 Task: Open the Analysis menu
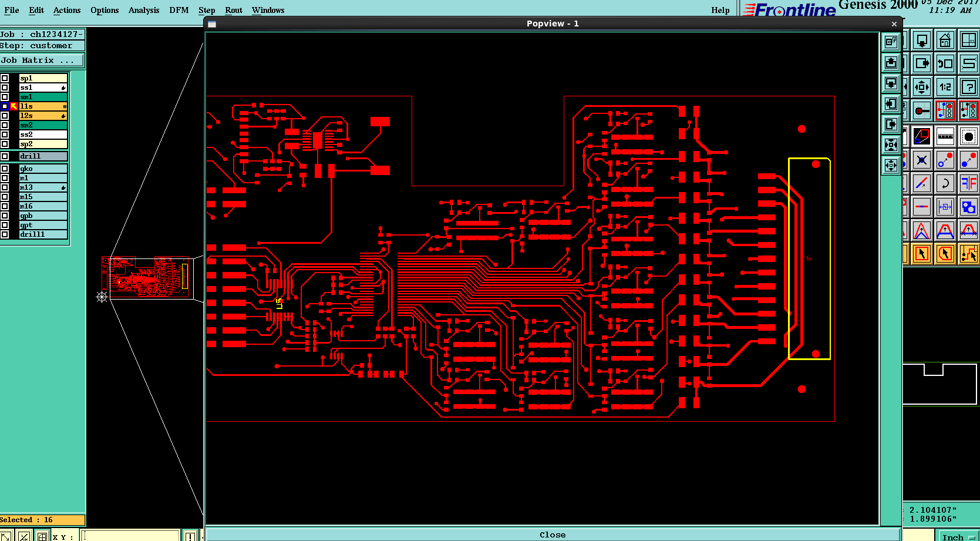point(144,10)
